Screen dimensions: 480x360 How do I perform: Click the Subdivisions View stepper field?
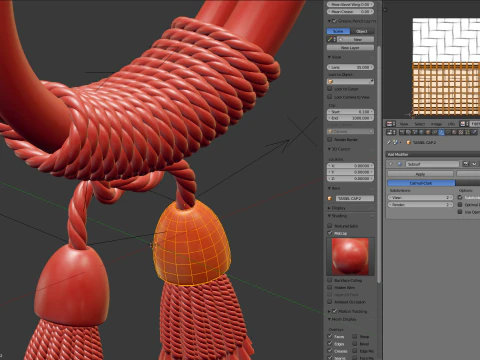tap(421, 198)
